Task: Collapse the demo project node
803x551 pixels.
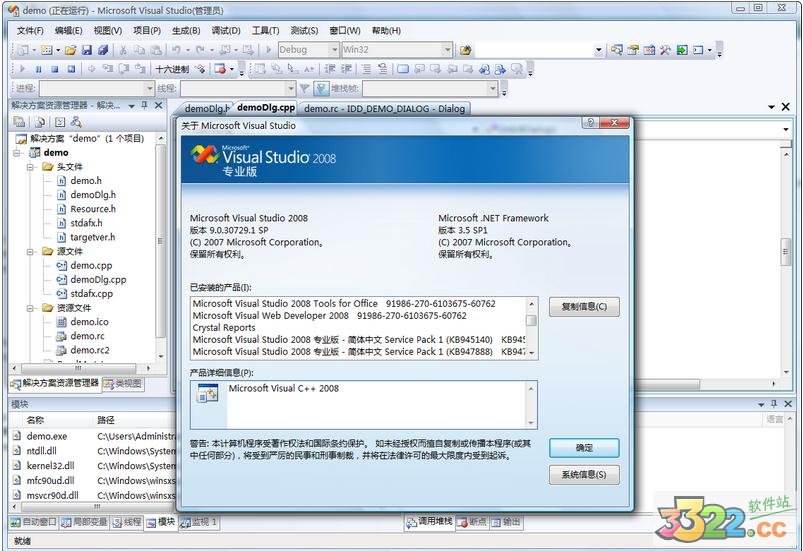Action: [17, 153]
